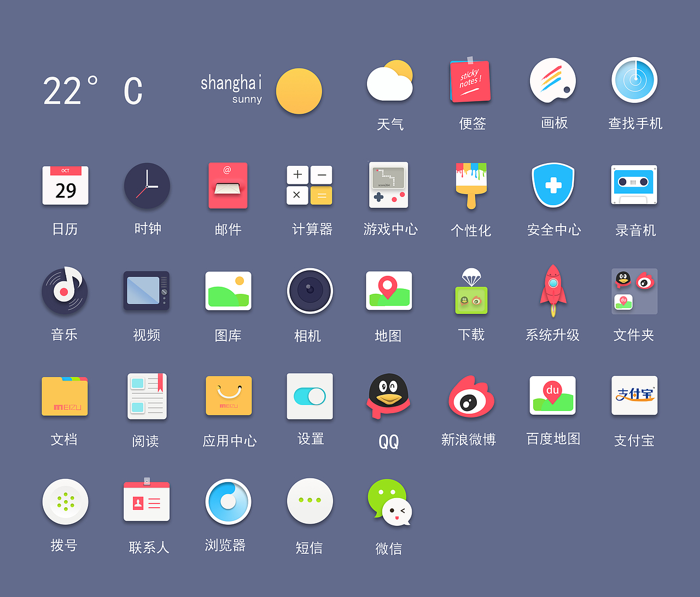Screen dimensions: 700x597
Task: Tap the 时钟 clock icon
Action: [147, 186]
